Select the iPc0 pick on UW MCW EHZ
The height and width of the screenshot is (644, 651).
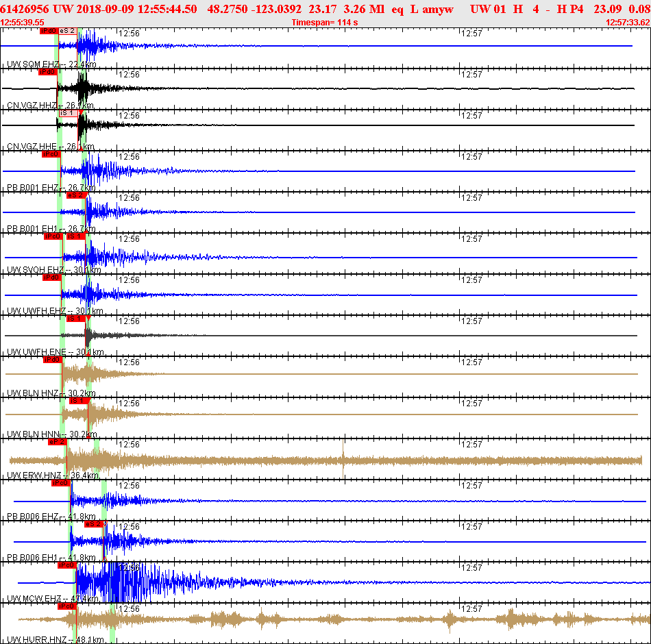(x=66, y=565)
